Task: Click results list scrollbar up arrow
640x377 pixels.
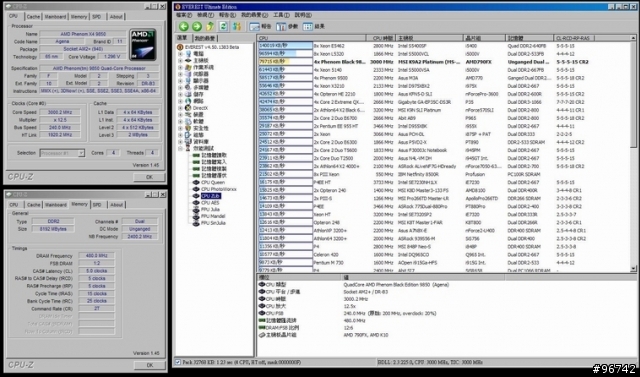Action: (633, 38)
